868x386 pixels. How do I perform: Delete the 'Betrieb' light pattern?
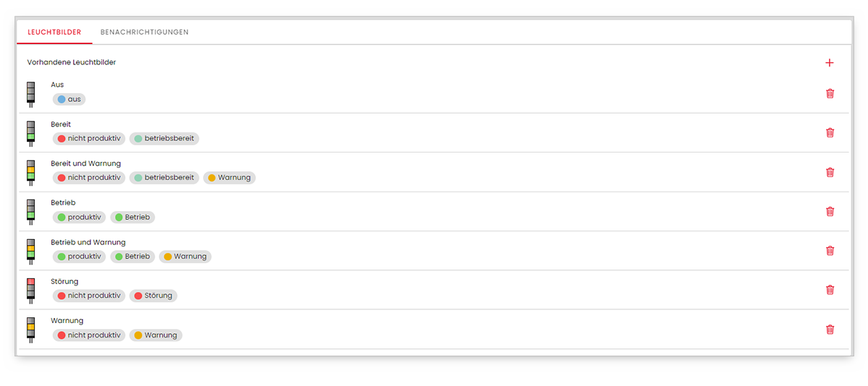(830, 211)
